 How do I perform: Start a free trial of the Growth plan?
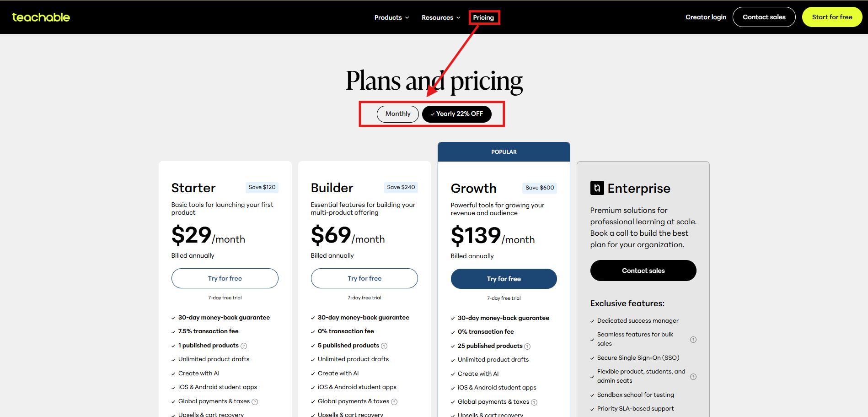point(504,278)
